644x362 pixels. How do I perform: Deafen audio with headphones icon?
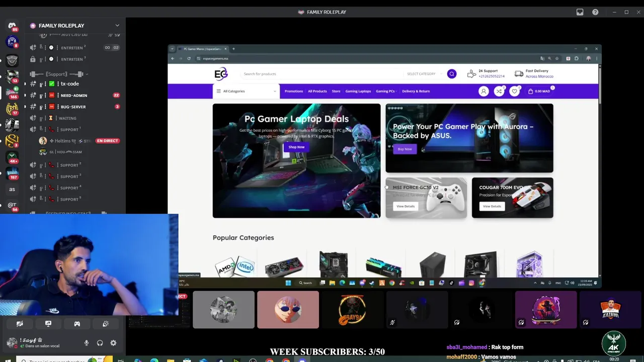click(x=100, y=343)
